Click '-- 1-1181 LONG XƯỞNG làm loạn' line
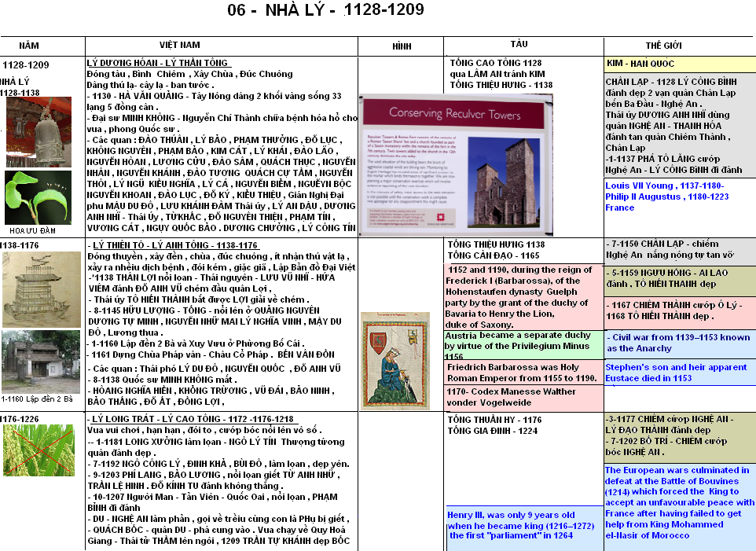This screenshot has height=551, width=756. [216, 442]
